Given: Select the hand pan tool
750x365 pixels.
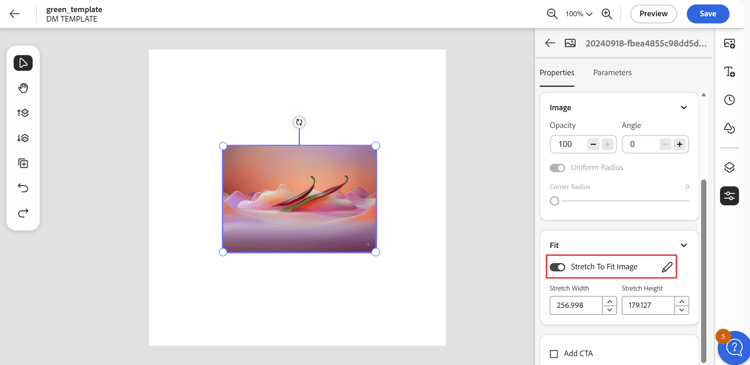Looking at the screenshot, I should tap(23, 88).
